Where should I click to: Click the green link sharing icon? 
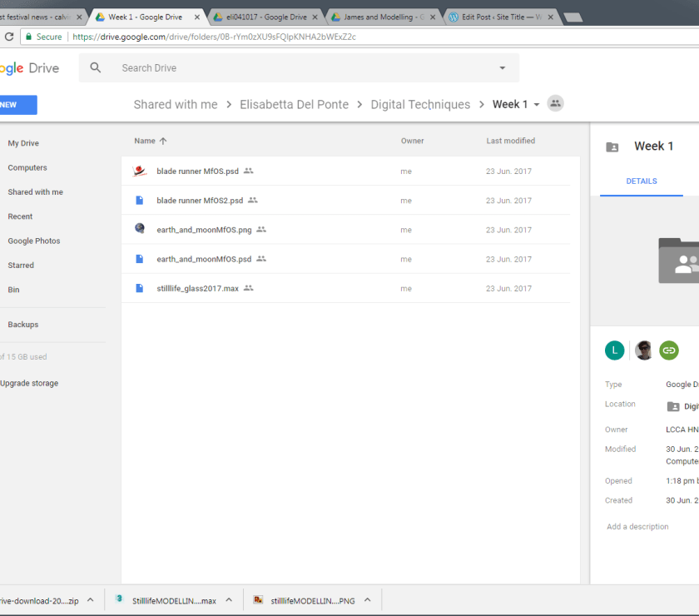tap(669, 350)
